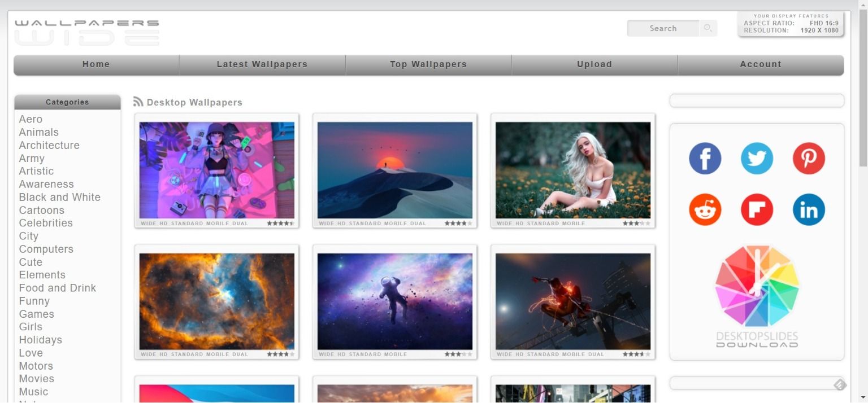
Task: Open Latest Wallpapers menu
Action: (x=262, y=64)
